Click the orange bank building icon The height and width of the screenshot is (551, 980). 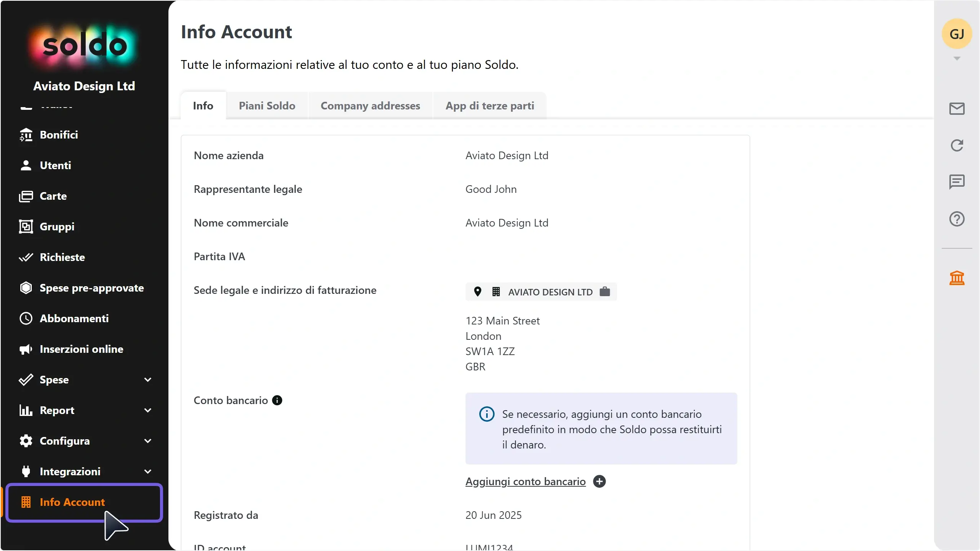(x=957, y=278)
